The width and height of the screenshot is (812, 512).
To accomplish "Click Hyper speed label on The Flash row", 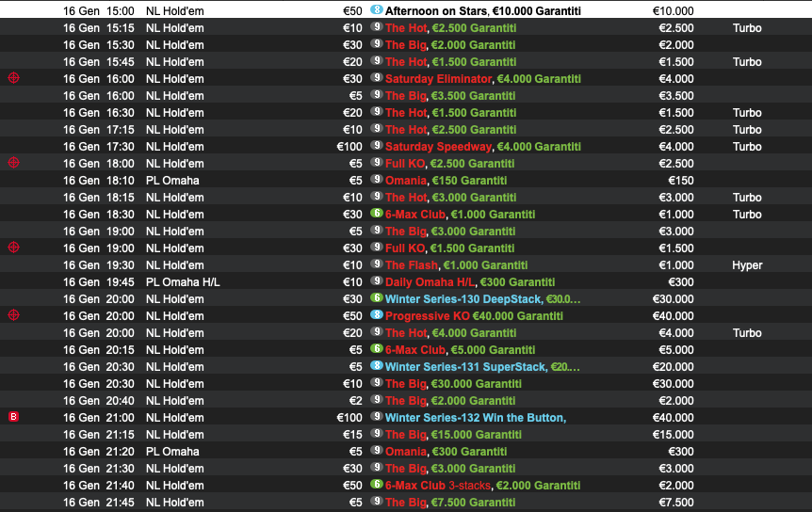I will [x=747, y=265].
